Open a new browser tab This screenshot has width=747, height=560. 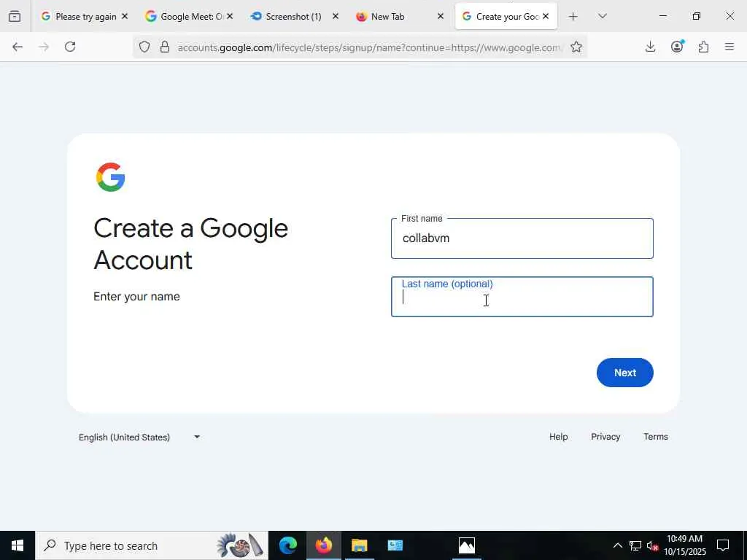coord(573,17)
